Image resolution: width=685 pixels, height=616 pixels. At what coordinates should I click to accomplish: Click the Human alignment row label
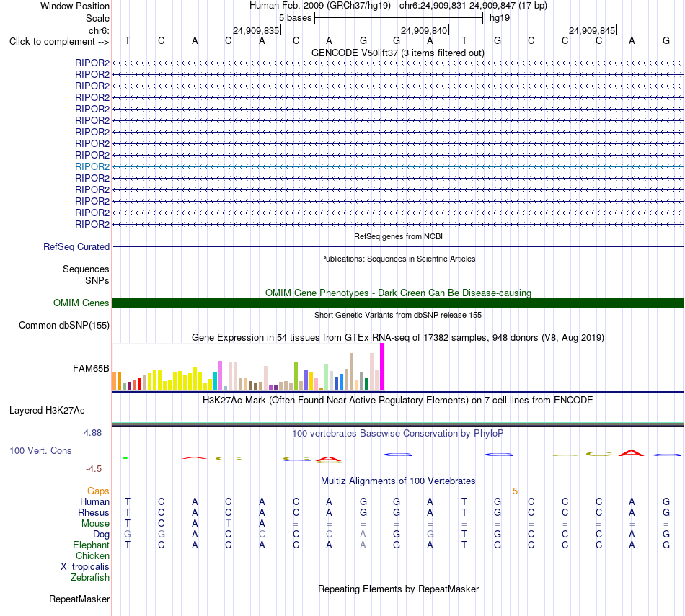[x=94, y=501]
